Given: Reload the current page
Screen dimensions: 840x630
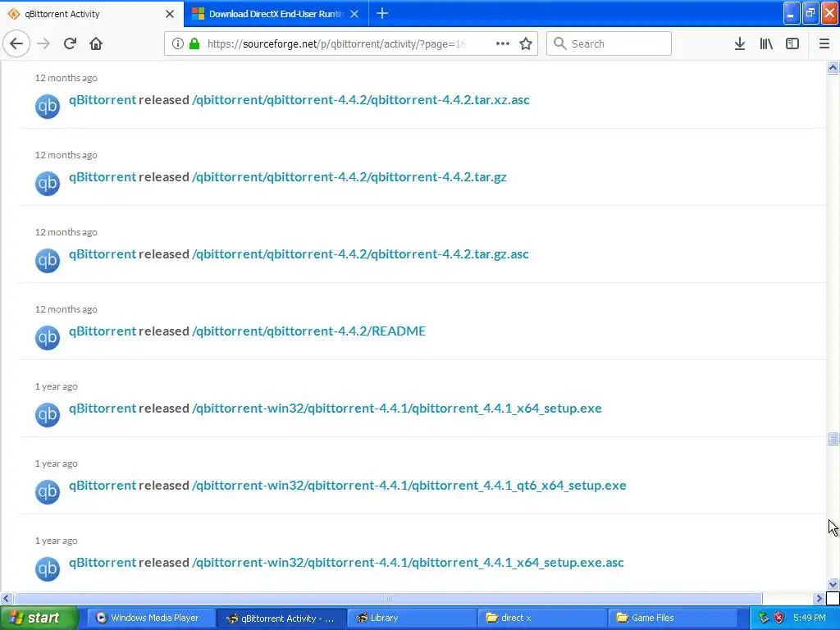Looking at the screenshot, I should click(70, 43).
